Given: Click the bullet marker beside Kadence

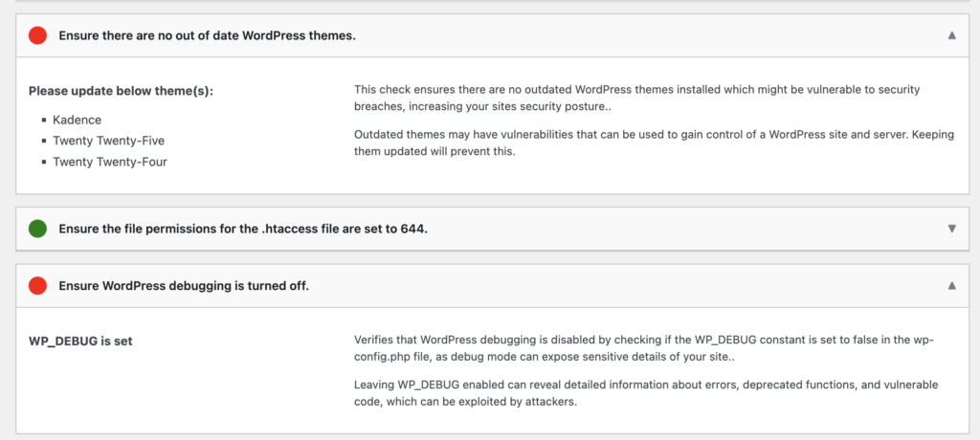Looking at the screenshot, I should [44, 119].
